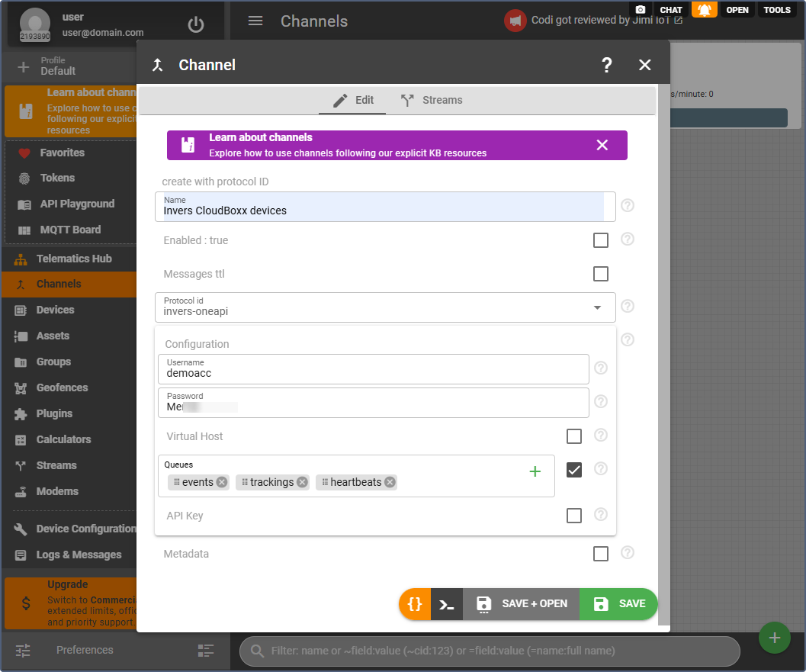Uncheck the Queues checkbox
806x672 pixels.
point(574,470)
